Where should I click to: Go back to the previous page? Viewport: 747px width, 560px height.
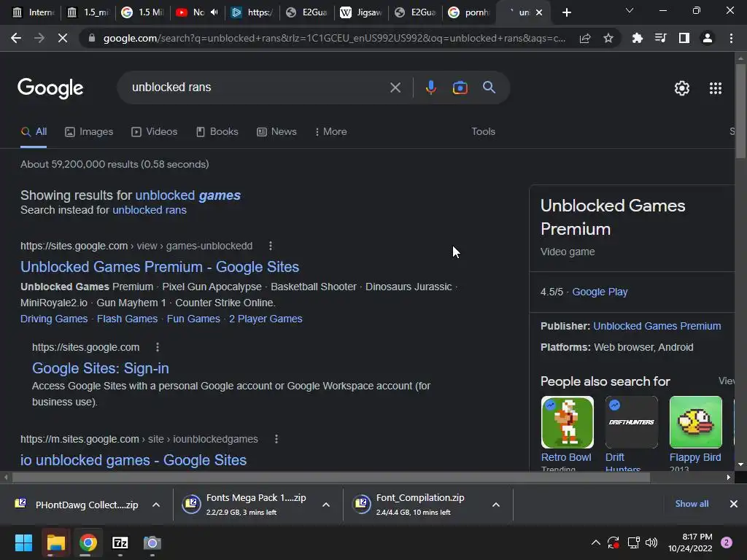[x=16, y=38]
